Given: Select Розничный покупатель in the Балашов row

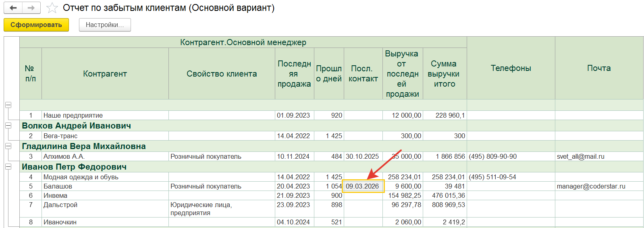Looking at the screenshot, I should pyautogui.click(x=222, y=186).
